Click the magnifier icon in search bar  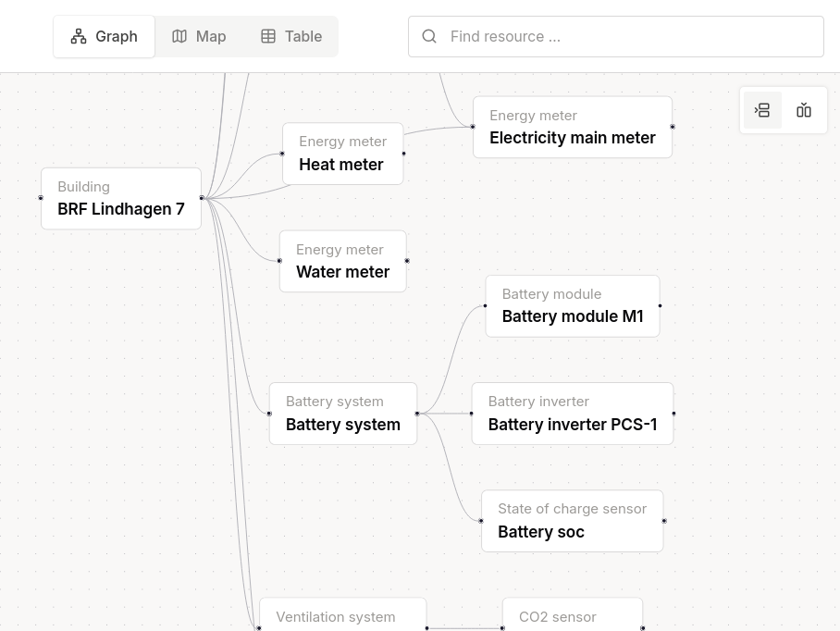(x=429, y=36)
